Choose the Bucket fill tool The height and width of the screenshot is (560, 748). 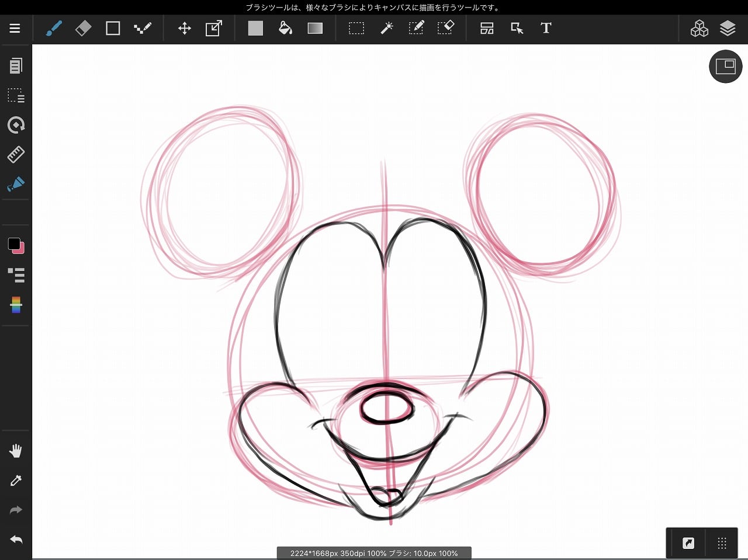pyautogui.click(x=285, y=28)
